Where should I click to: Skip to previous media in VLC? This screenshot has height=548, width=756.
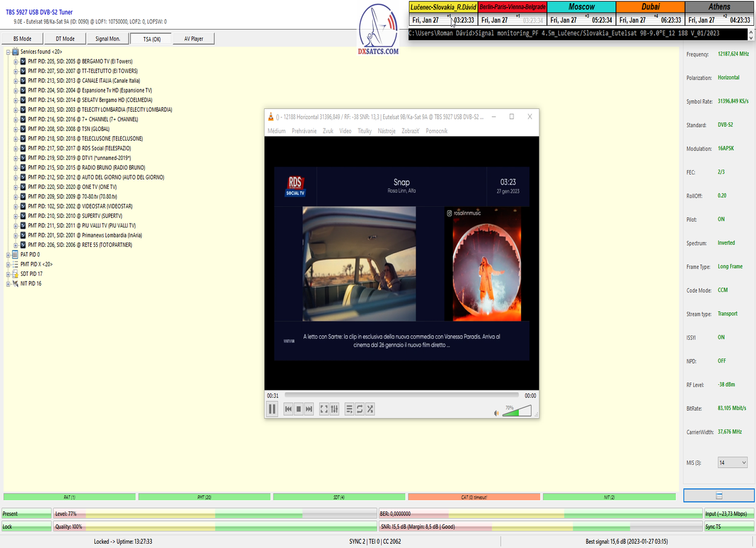click(x=288, y=409)
